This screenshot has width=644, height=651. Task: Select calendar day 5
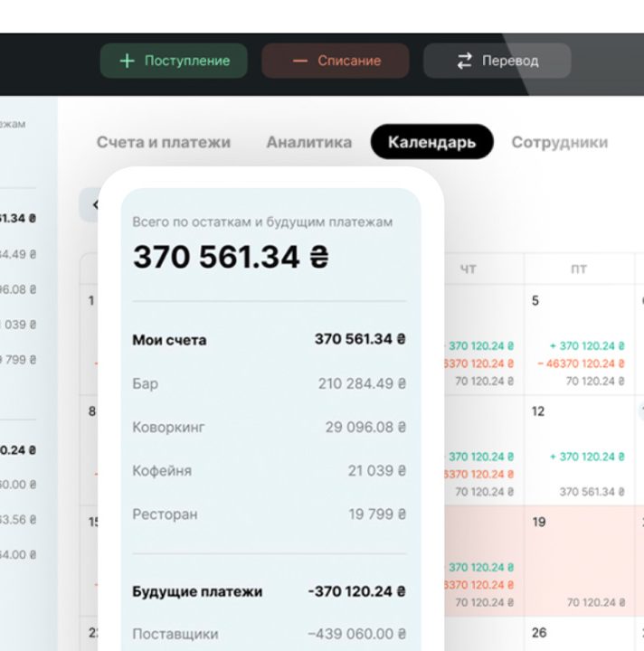tap(535, 300)
